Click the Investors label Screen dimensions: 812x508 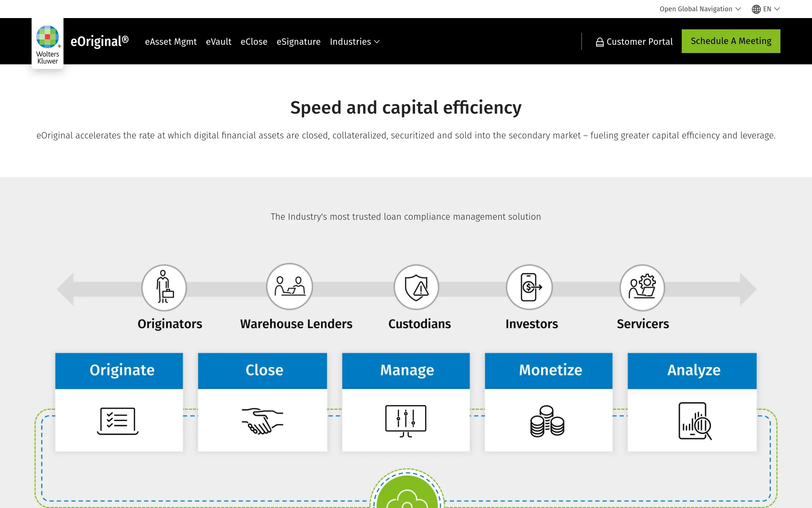[x=532, y=324]
